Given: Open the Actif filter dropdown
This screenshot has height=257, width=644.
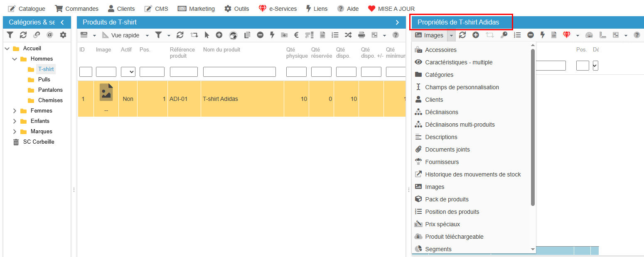Looking at the screenshot, I should 128,72.
